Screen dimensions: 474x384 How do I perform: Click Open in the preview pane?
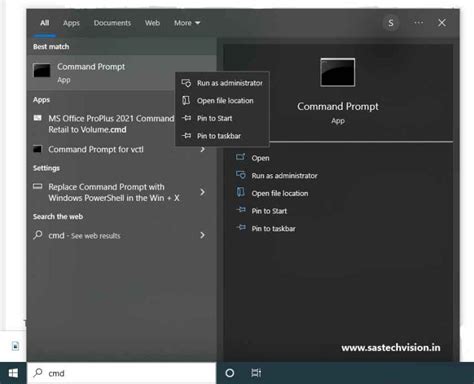tap(260, 158)
